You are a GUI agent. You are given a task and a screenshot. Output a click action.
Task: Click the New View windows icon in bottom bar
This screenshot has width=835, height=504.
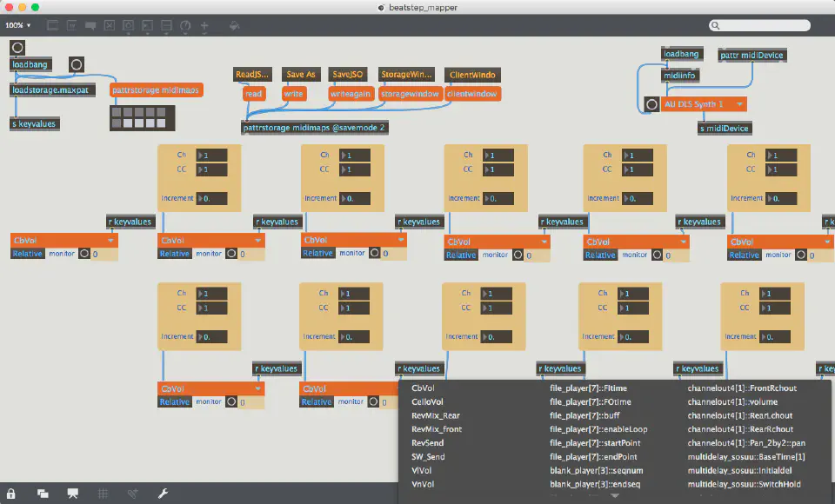pos(43,494)
